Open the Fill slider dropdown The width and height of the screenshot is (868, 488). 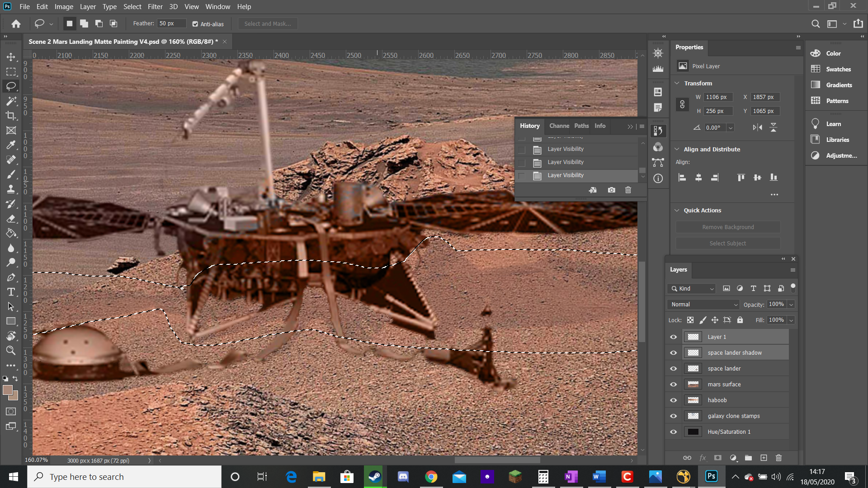pyautogui.click(x=791, y=320)
